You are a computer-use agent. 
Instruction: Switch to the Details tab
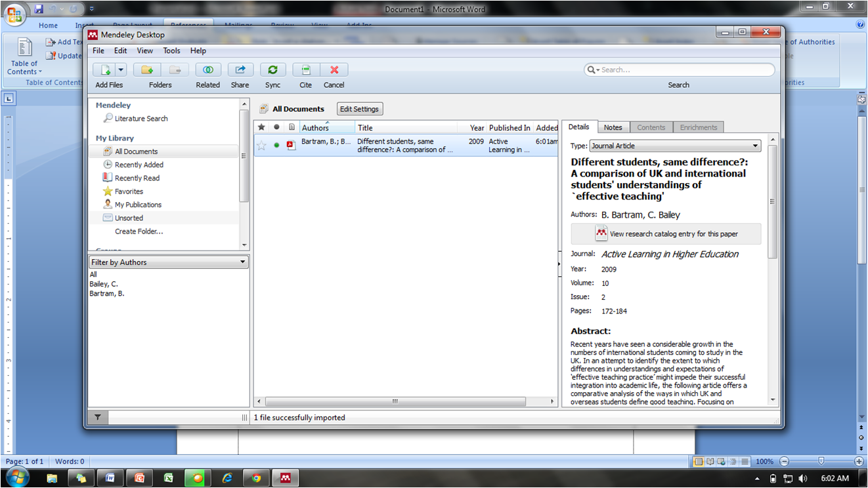pyautogui.click(x=579, y=127)
